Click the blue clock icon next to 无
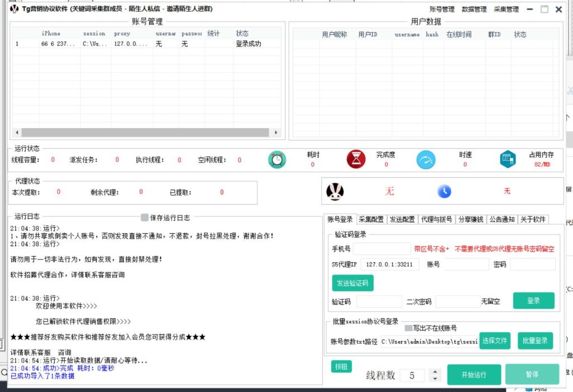 click(x=444, y=191)
